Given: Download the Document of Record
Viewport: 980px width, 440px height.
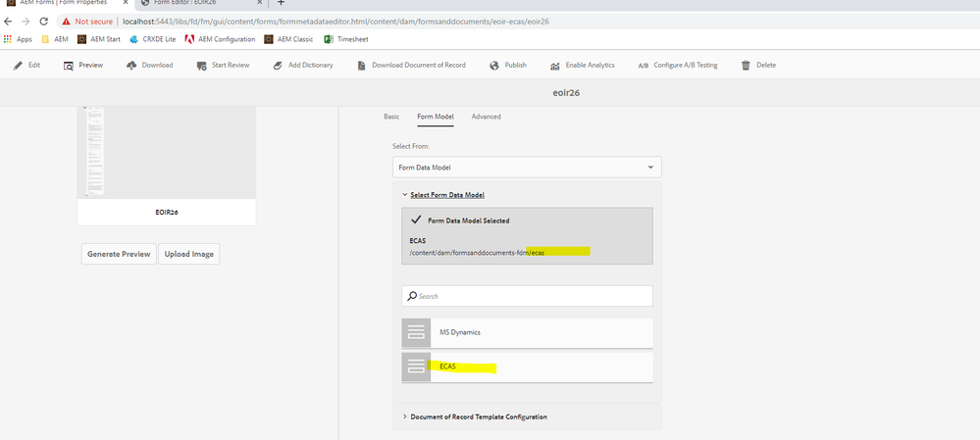Looking at the screenshot, I should click(411, 65).
